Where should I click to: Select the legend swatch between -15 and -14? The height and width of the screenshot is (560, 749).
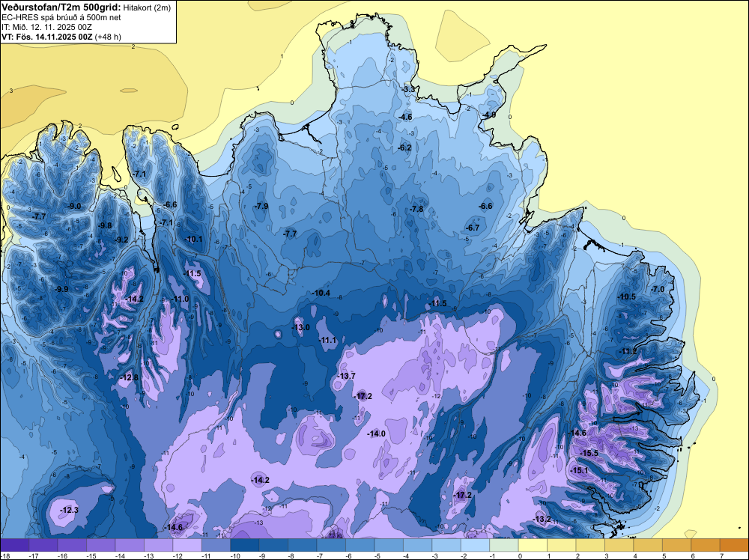pyautogui.click(x=101, y=545)
